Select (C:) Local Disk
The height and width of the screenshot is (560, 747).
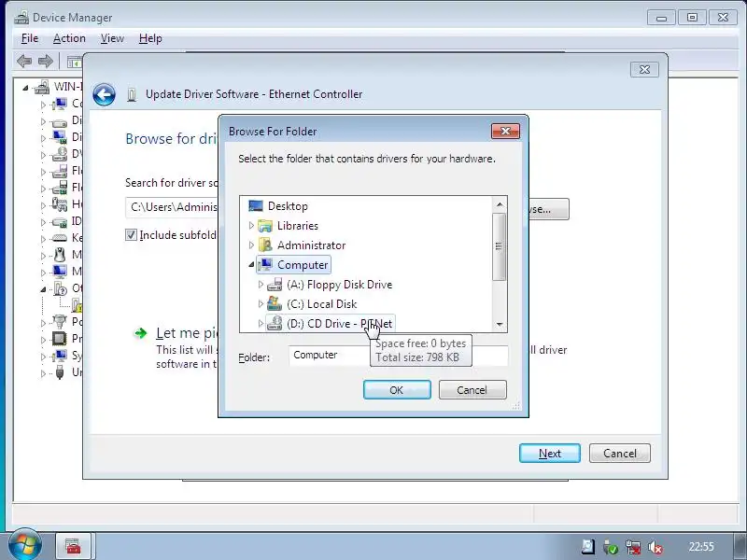(321, 304)
